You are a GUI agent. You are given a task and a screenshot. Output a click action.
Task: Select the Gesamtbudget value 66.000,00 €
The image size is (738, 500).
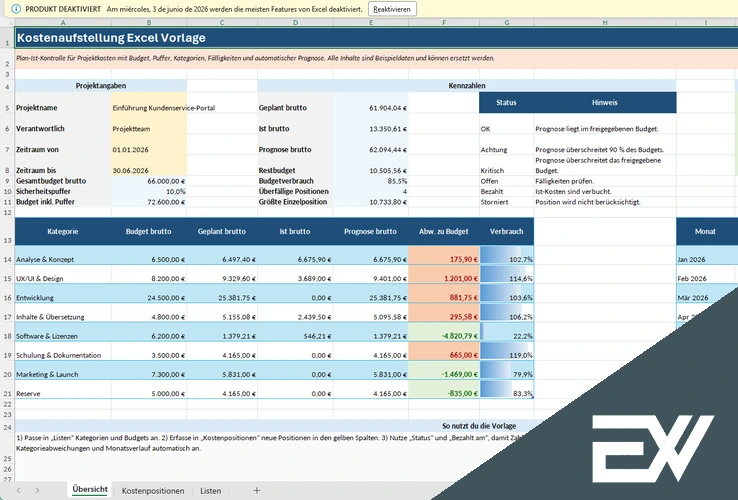point(149,181)
